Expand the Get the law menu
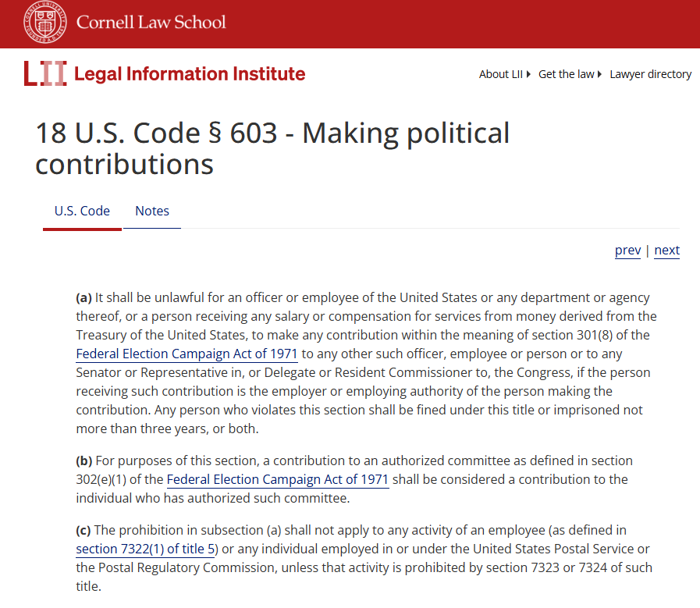Image resolution: width=700 pixels, height=608 pixels. pyautogui.click(x=570, y=74)
